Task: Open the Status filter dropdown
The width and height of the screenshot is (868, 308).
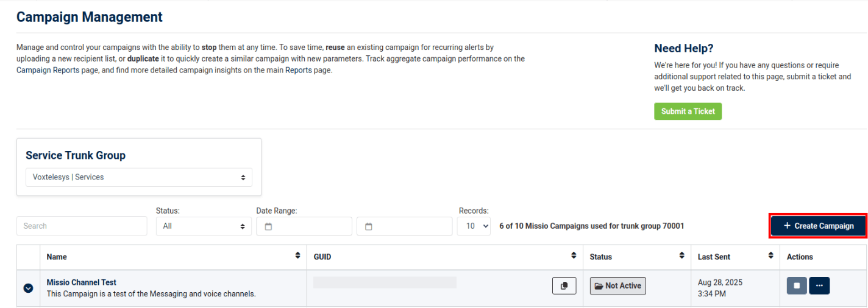Action: (204, 226)
